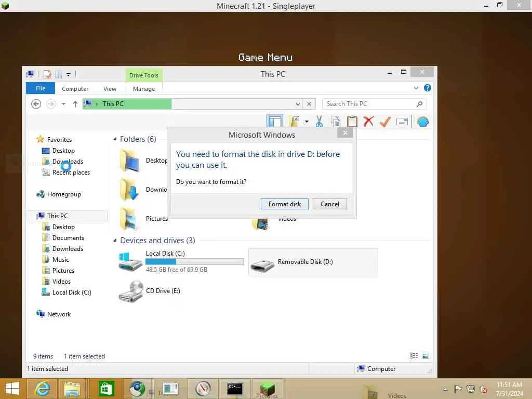Open the View ribbon tab
This screenshot has height=399, width=532.
[x=110, y=88]
